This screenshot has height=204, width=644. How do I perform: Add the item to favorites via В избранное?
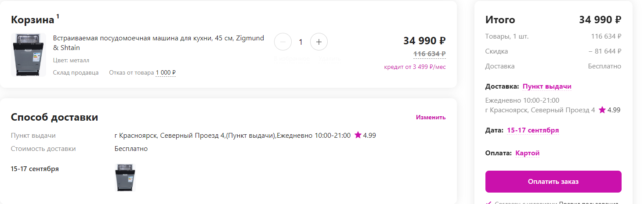[291, 58]
